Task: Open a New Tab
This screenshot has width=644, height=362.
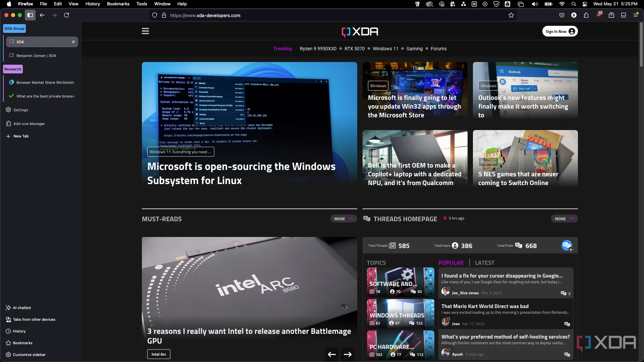Action: click(17, 136)
